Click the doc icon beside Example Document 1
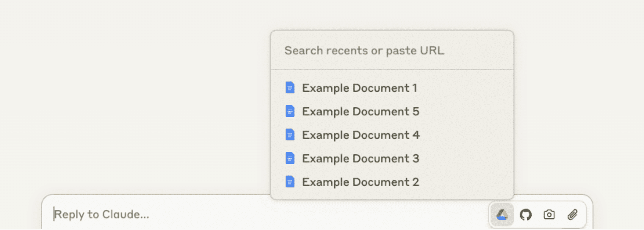This screenshot has width=644, height=230. coord(290,88)
